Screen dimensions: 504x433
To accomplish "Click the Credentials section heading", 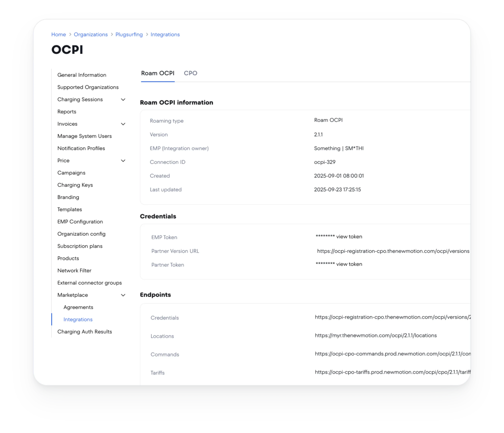I will point(158,216).
